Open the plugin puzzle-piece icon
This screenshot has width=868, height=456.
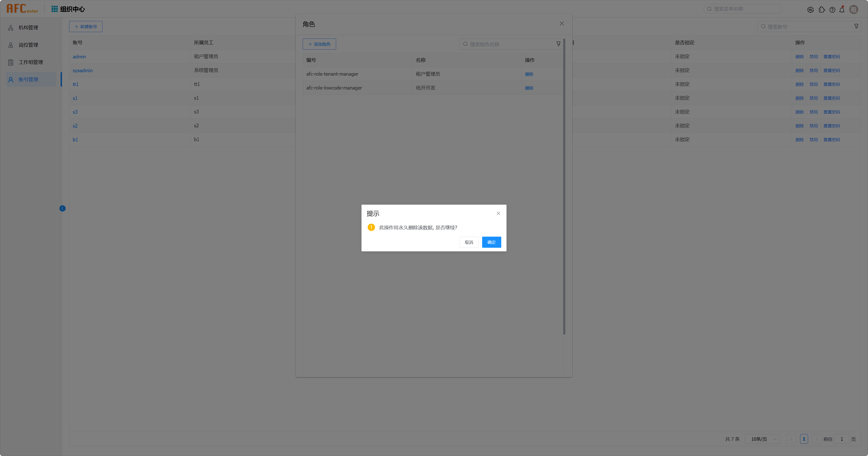click(x=821, y=10)
